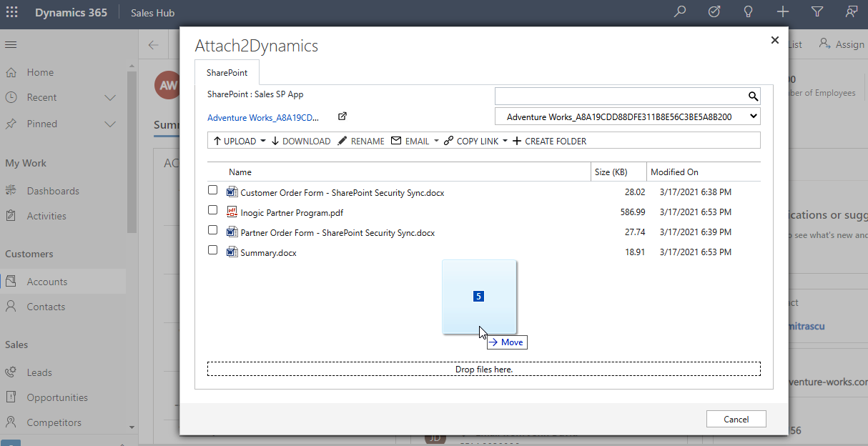Collapse the hamburger site map menu

(11, 45)
